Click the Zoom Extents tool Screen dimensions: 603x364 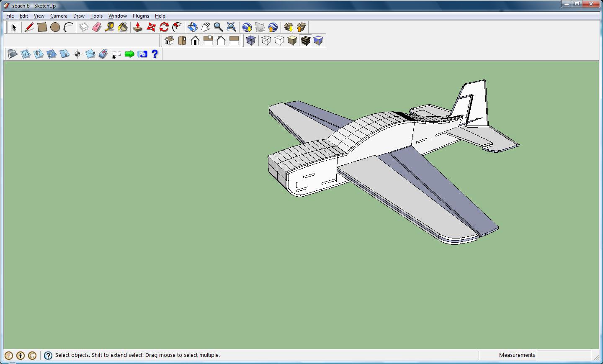[231, 28]
